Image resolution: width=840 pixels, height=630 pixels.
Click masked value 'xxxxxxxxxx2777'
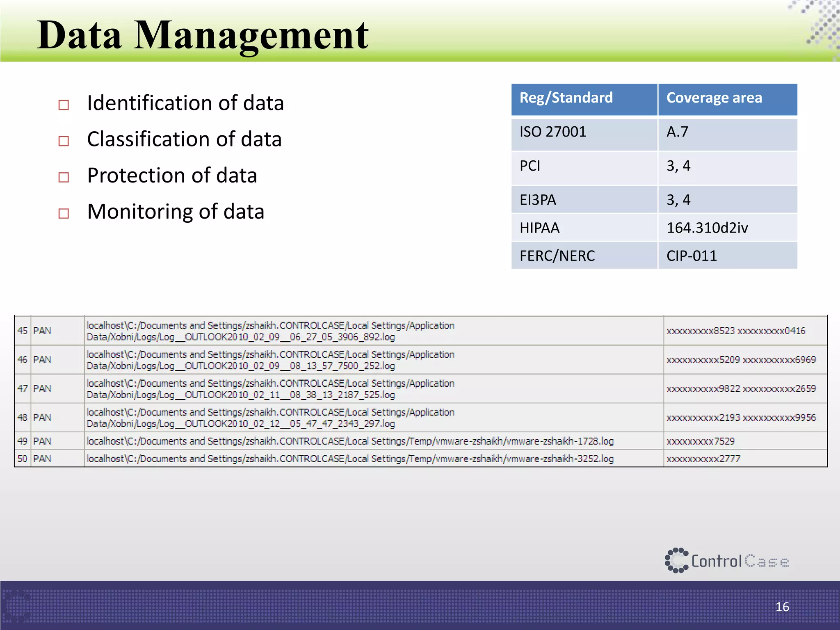click(703, 459)
